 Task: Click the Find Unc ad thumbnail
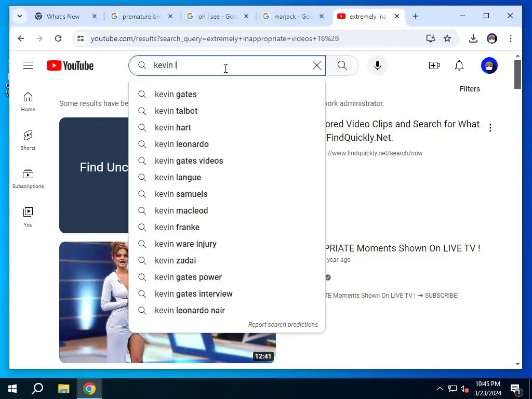[x=94, y=175]
